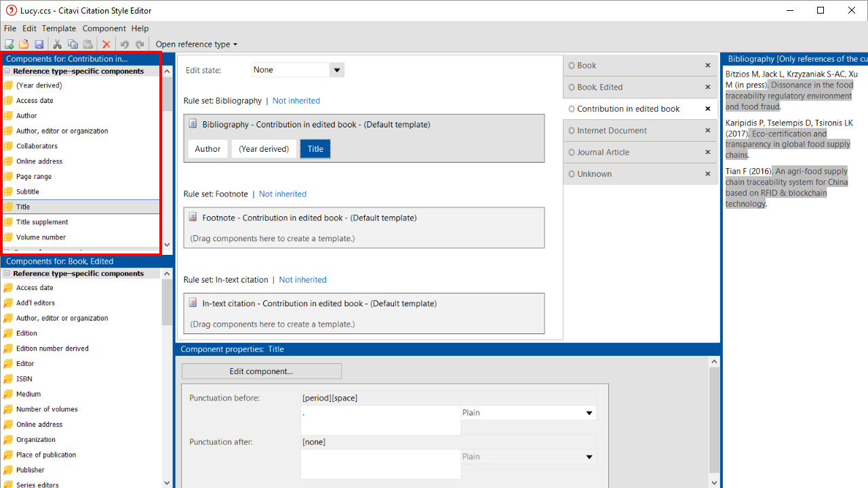Click the yellow icon beside ISBN
868x488 pixels.
tap(8, 379)
